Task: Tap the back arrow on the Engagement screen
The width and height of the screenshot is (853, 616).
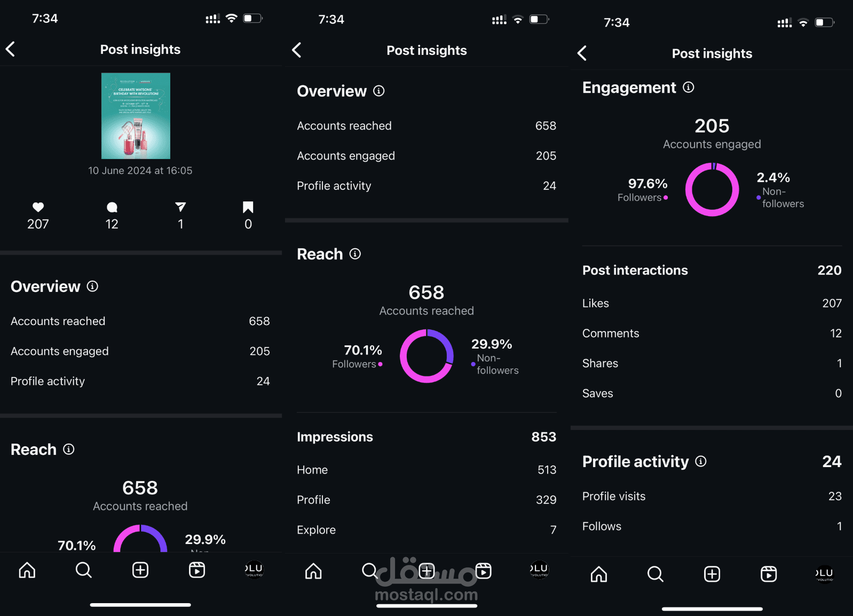Action: pyautogui.click(x=582, y=53)
